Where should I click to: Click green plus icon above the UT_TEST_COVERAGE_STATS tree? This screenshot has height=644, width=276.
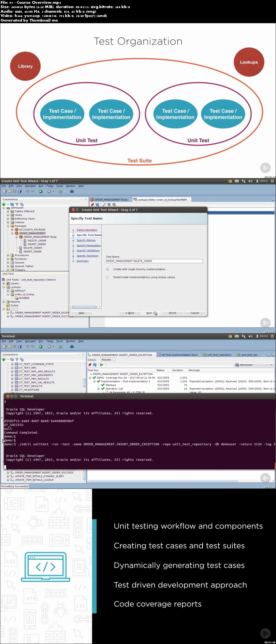pos(4,360)
